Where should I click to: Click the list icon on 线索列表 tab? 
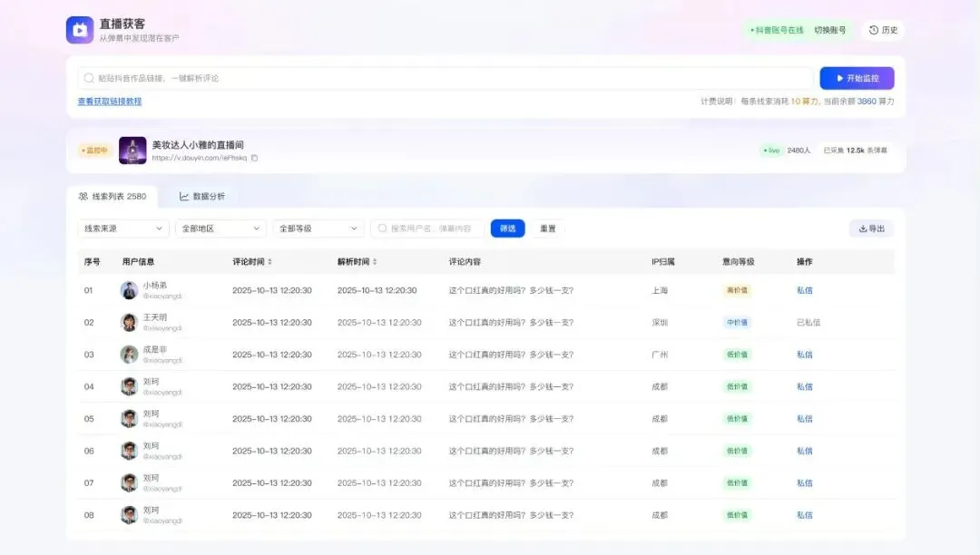click(x=83, y=195)
